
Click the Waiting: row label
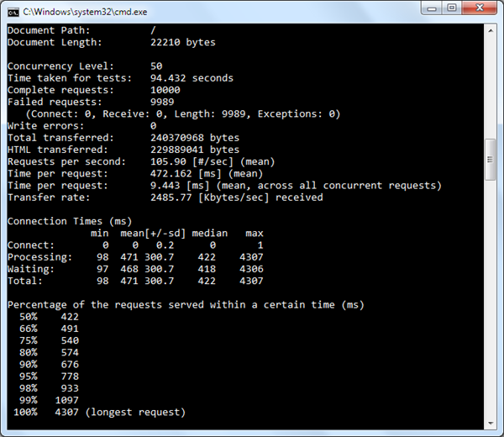pos(31,269)
